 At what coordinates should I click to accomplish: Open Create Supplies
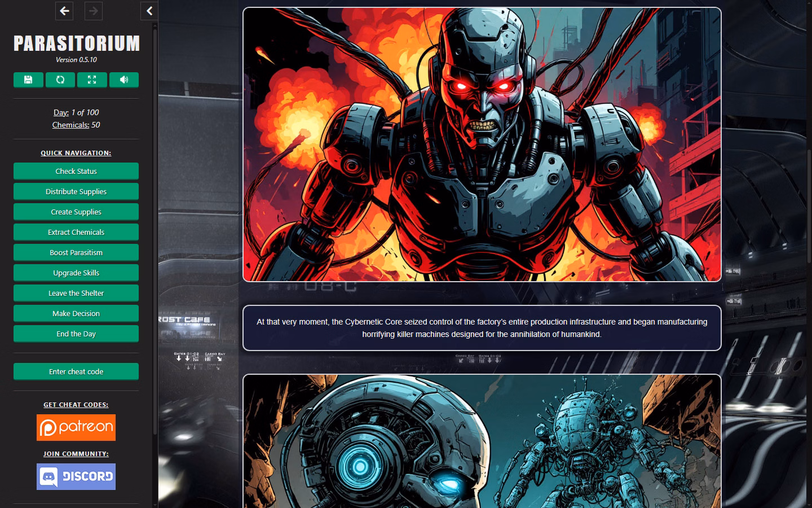coord(76,212)
